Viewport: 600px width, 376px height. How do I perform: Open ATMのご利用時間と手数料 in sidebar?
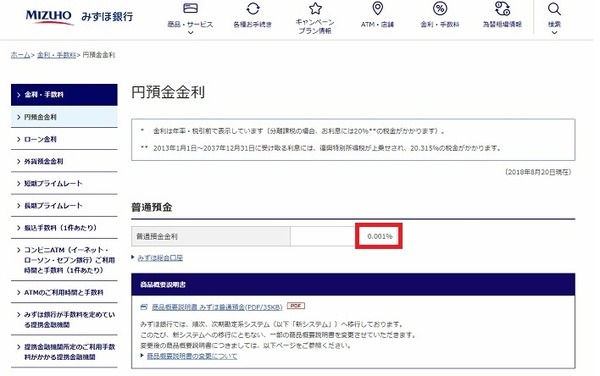tap(64, 293)
